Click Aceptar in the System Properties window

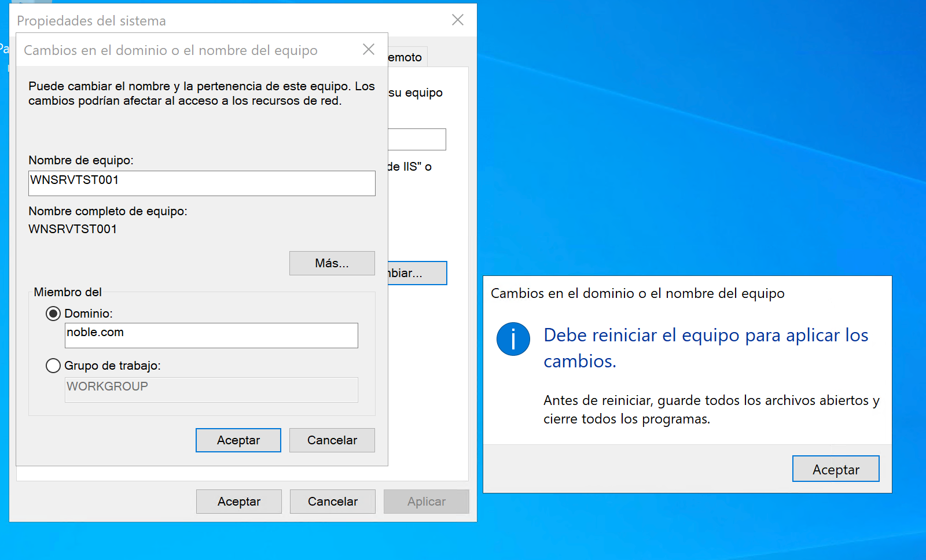click(238, 502)
